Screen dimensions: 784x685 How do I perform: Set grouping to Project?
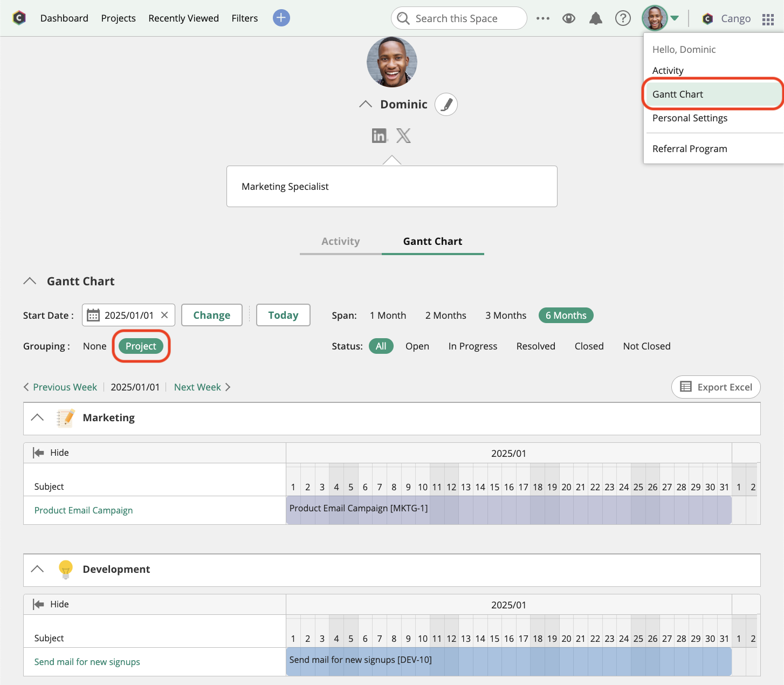(141, 346)
